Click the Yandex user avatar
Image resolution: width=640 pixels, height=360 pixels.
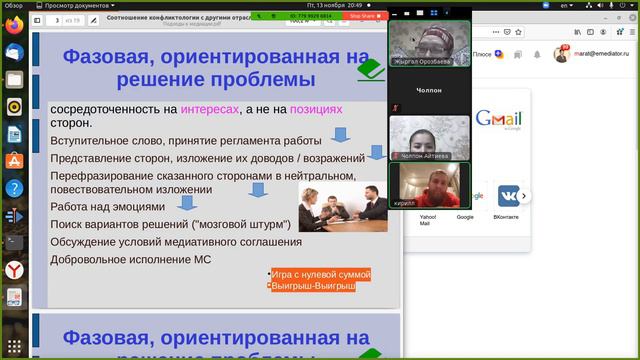561,54
